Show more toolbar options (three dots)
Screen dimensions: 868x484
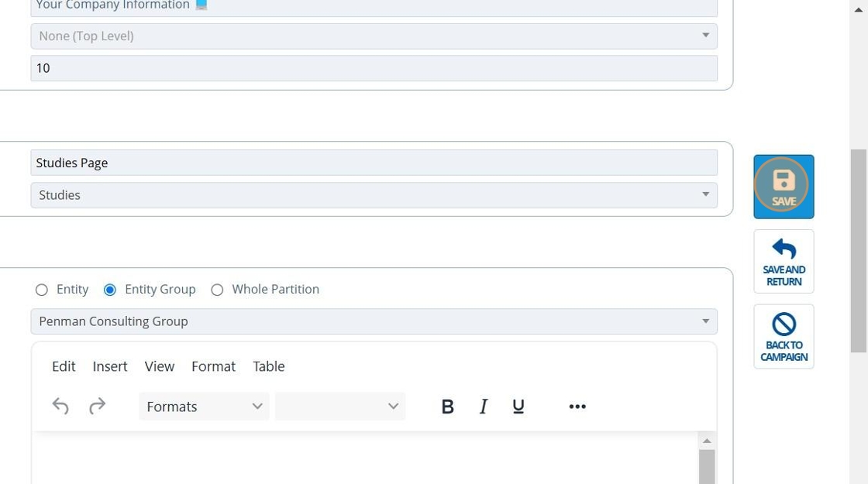point(577,407)
